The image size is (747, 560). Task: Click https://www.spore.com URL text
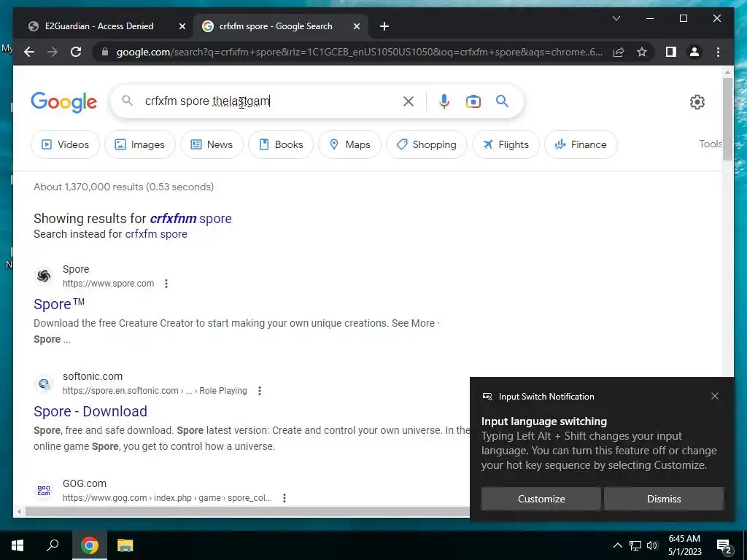tap(108, 284)
